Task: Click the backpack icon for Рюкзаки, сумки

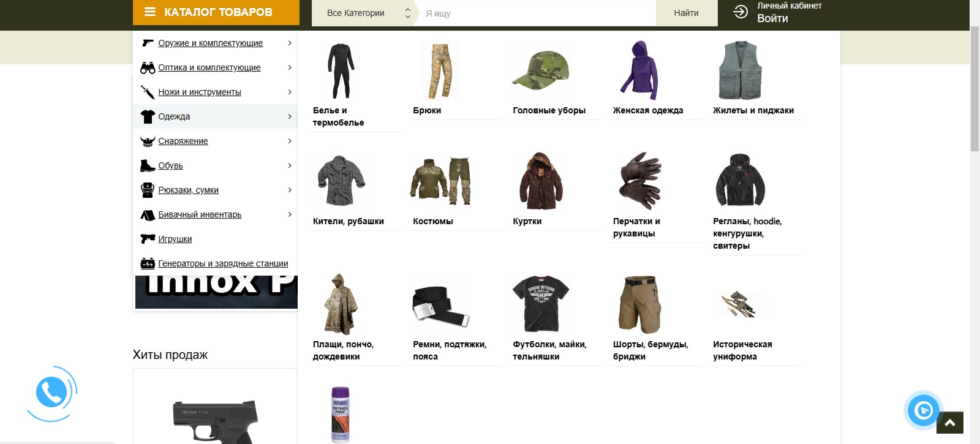Action: click(147, 190)
